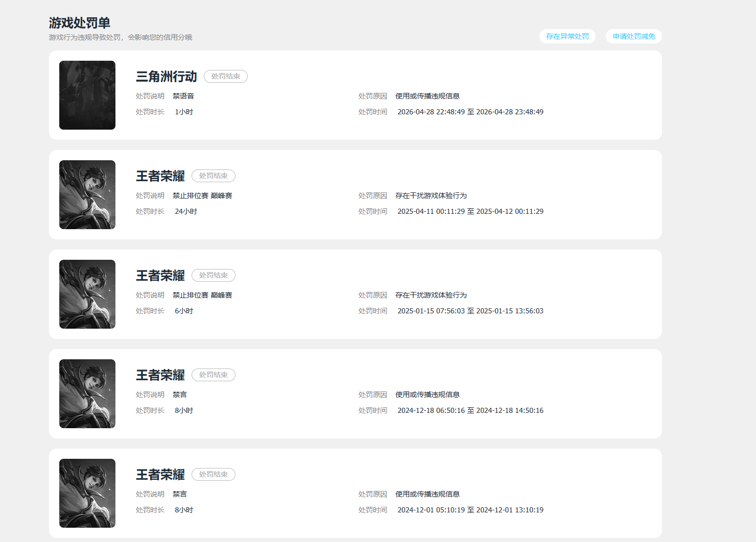Viewport: 756px width, 542px height.
Task: Click the 处罚结束 badge beside 三角洲行动
Action: [226, 76]
